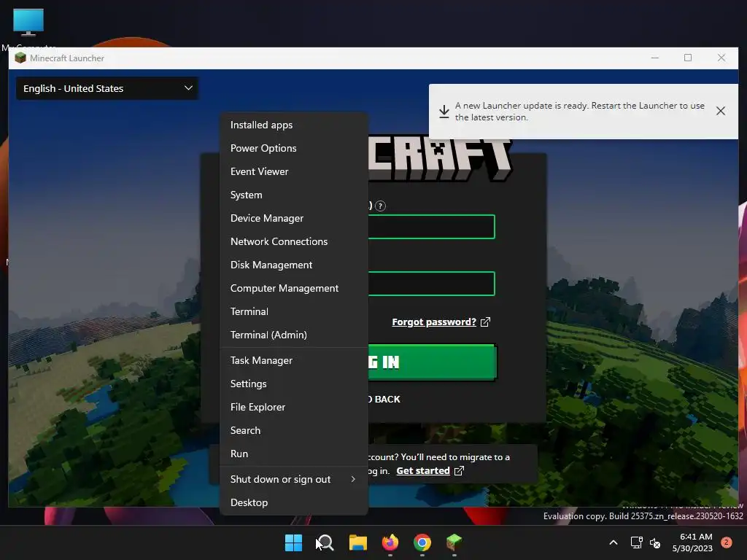
Task: Open File Explorer from the menu
Action: tap(293, 407)
